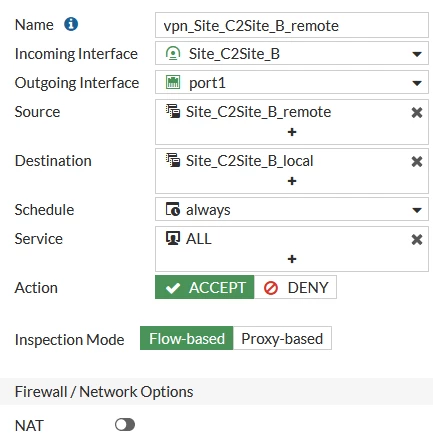Set Action to ACCEPT
Screen dimensions: 433x439
click(x=205, y=287)
